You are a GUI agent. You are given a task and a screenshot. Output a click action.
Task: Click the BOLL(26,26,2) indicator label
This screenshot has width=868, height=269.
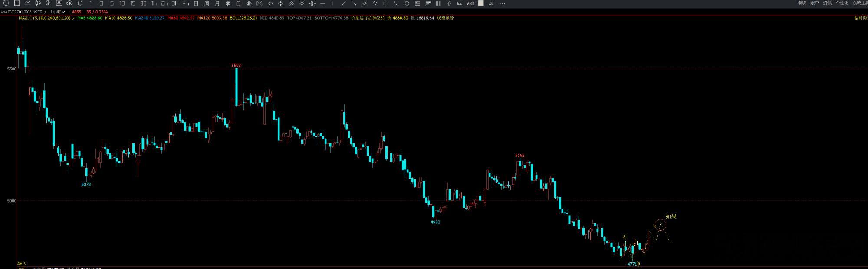point(243,18)
